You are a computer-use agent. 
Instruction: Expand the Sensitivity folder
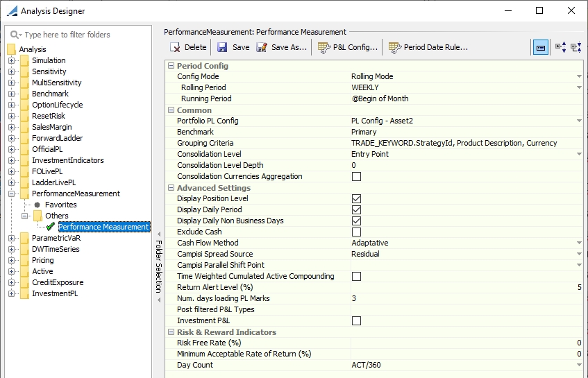[x=11, y=71]
